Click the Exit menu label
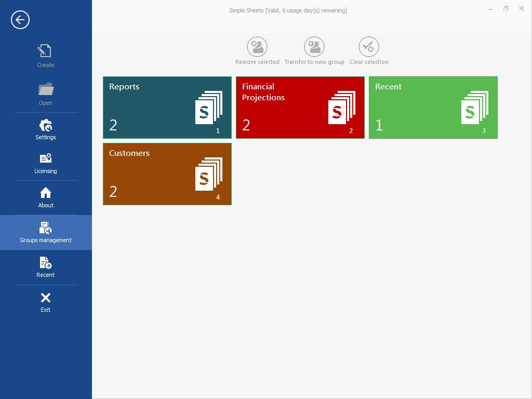This screenshot has width=532, height=399. 46,310
